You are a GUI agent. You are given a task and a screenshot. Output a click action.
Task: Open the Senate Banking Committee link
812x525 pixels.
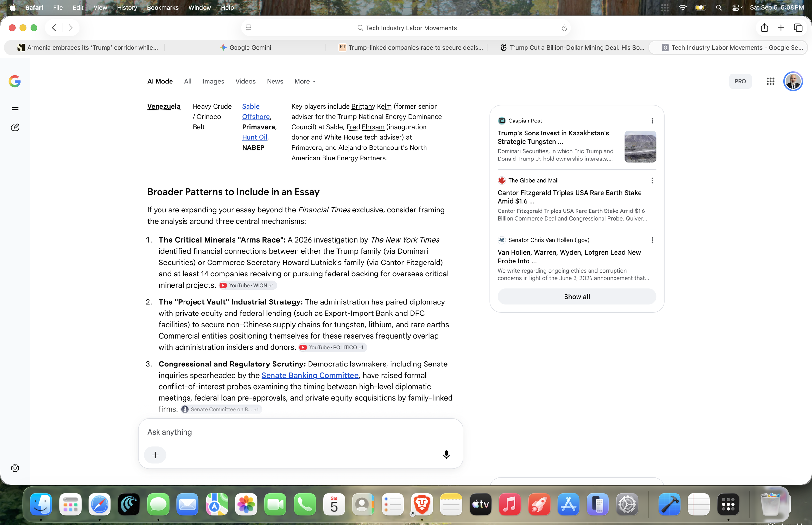(310, 375)
